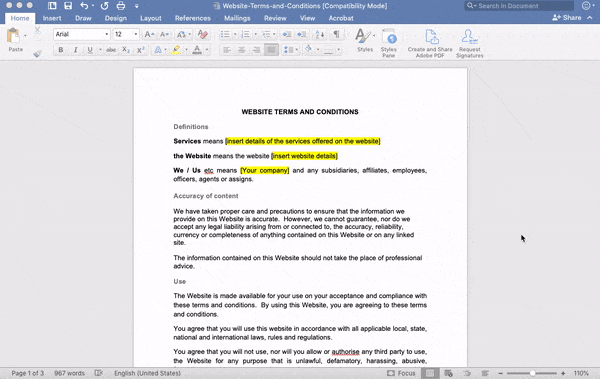
Task: Click the Format Painter brush icon
Action: 37,54
